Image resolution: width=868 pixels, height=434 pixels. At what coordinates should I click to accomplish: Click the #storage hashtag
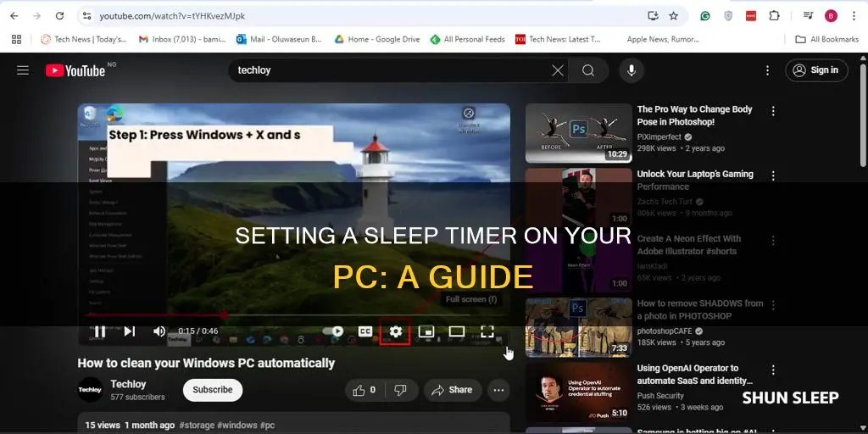tap(196, 426)
